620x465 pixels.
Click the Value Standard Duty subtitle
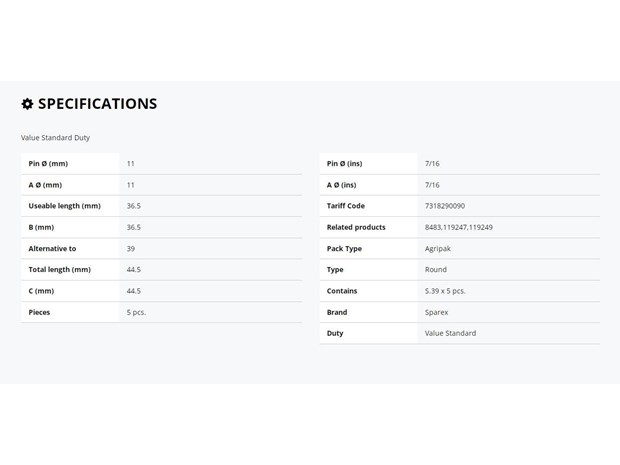[55, 138]
